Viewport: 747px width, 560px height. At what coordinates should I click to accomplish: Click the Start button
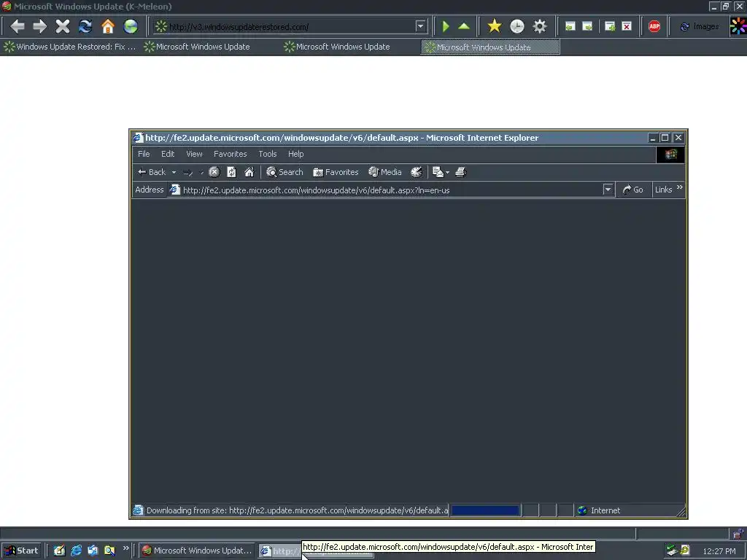(21, 551)
